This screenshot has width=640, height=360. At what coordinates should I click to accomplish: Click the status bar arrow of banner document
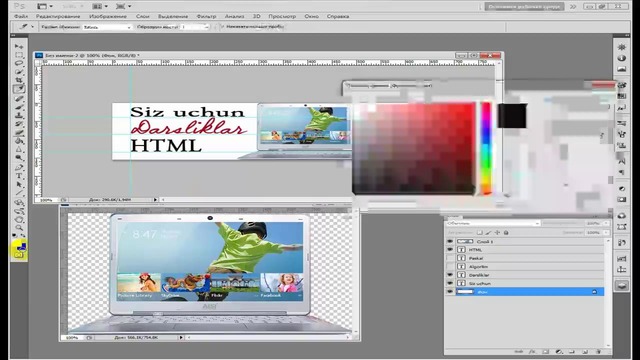tap(156, 200)
